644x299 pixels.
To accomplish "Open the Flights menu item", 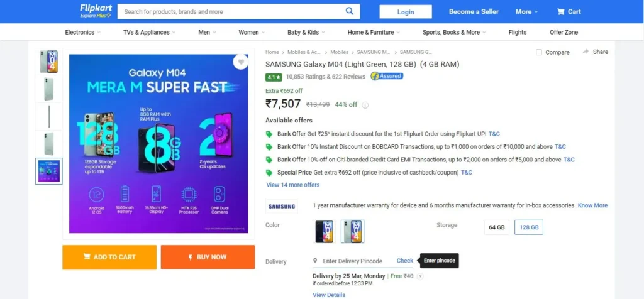I will pyautogui.click(x=517, y=32).
